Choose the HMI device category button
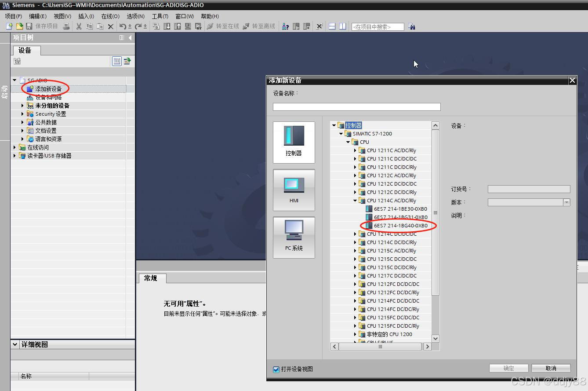Viewport: 588px width, 391px height. coord(294,190)
